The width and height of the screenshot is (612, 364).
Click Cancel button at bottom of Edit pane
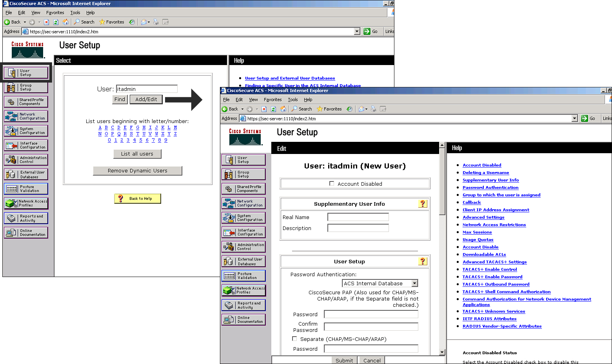[x=372, y=360]
